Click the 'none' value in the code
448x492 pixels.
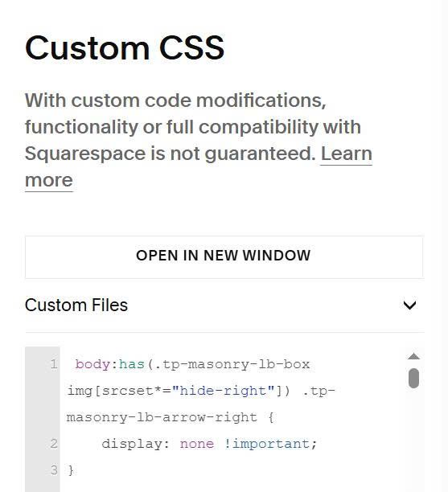coord(197,444)
